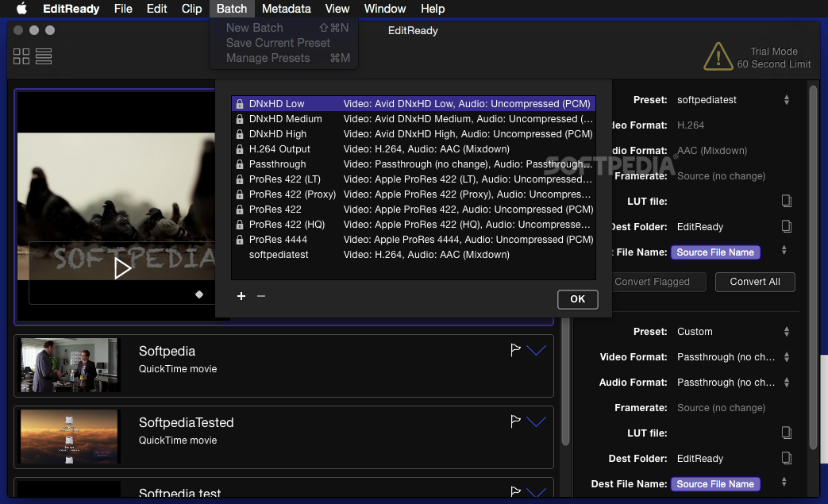Browse Dest Folder in upper settings panel

pyautogui.click(x=786, y=226)
